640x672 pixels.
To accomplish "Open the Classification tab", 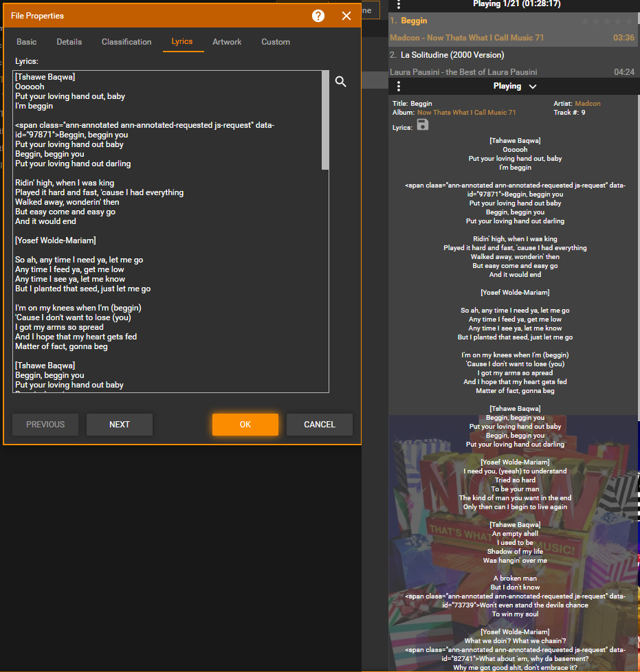I will point(126,42).
